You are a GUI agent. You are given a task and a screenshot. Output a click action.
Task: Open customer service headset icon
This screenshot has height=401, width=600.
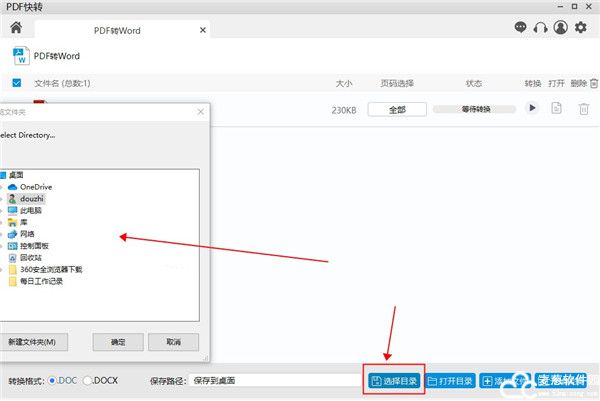540,28
